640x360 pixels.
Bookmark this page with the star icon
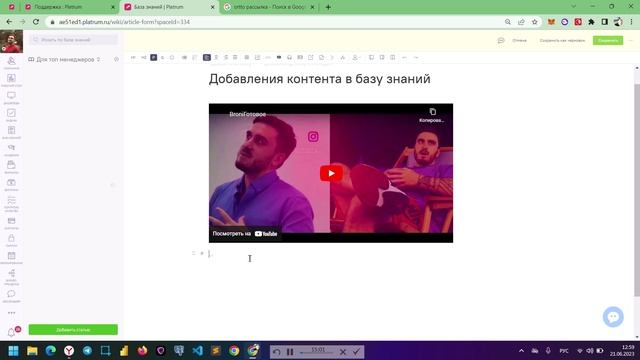pos(535,22)
